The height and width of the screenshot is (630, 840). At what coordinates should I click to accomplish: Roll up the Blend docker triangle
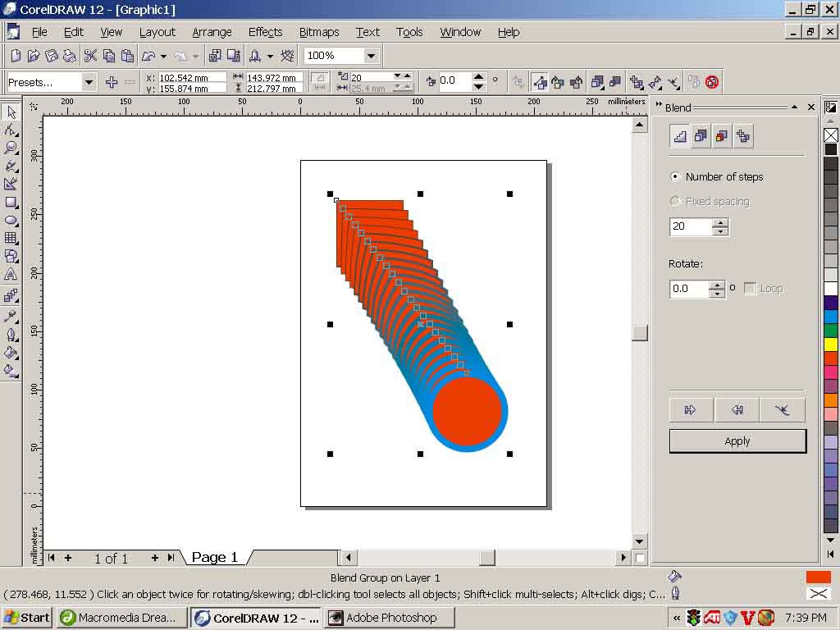[795, 107]
